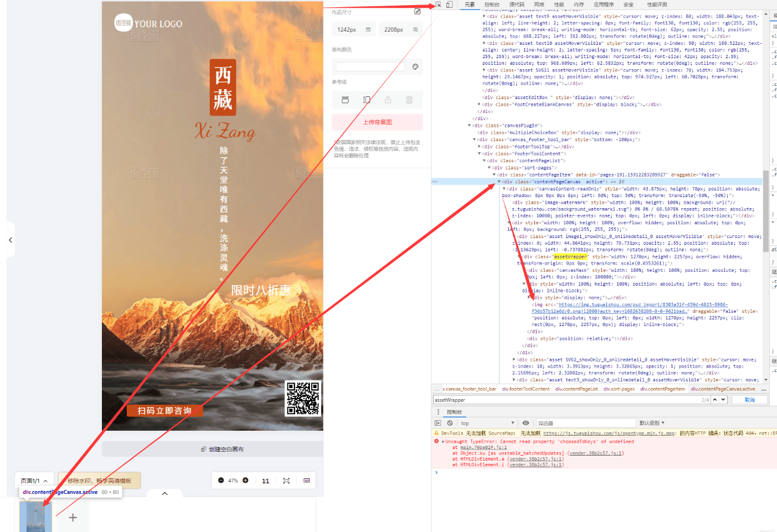Fit the canvas to screen
This screenshot has width=777, height=532.
click(286, 481)
